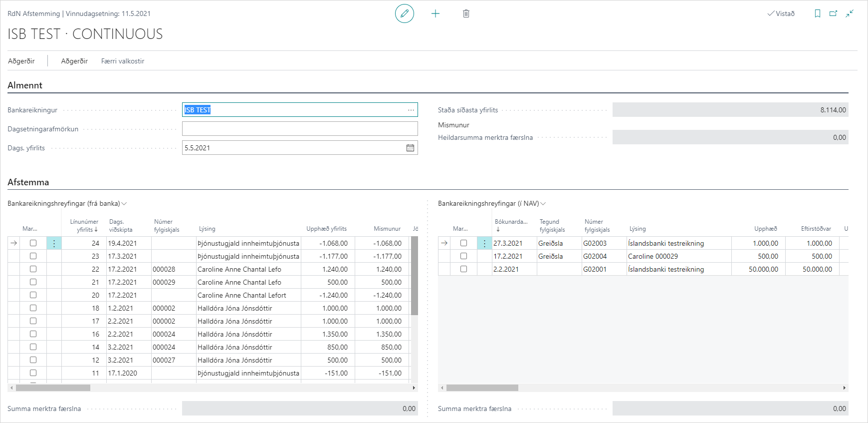Mark ledger entry G02001 checkbox
This screenshot has height=423, width=868.
tap(463, 269)
